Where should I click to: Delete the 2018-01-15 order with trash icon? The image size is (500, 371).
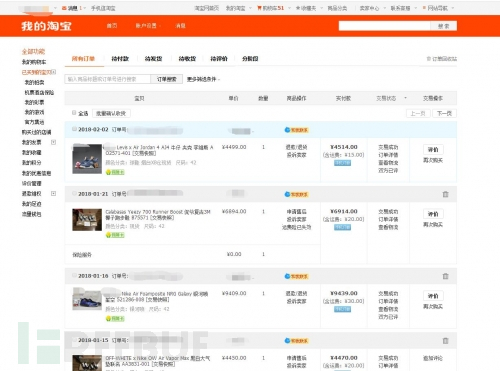tap(445, 340)
